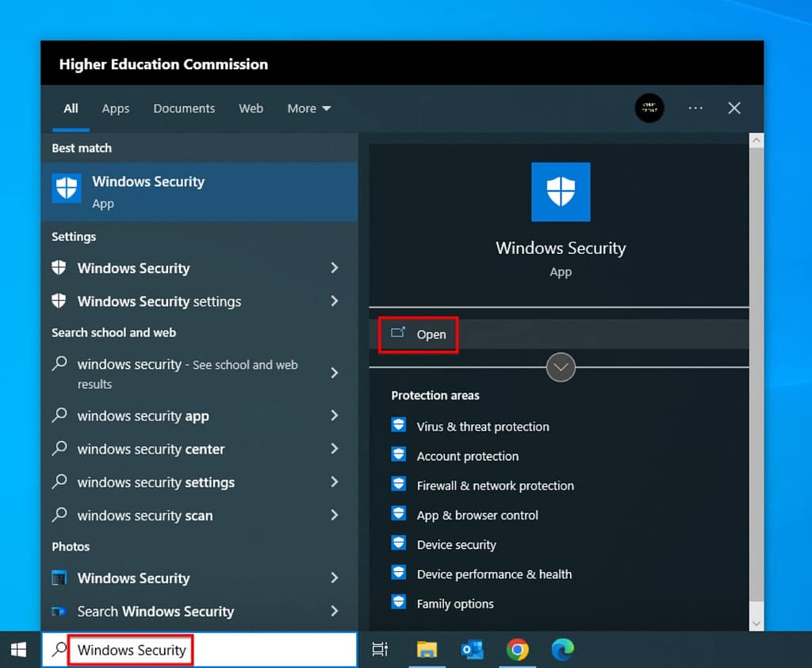Expand the windows security center chevron
The image size is (812, 668).
(335, 448)
